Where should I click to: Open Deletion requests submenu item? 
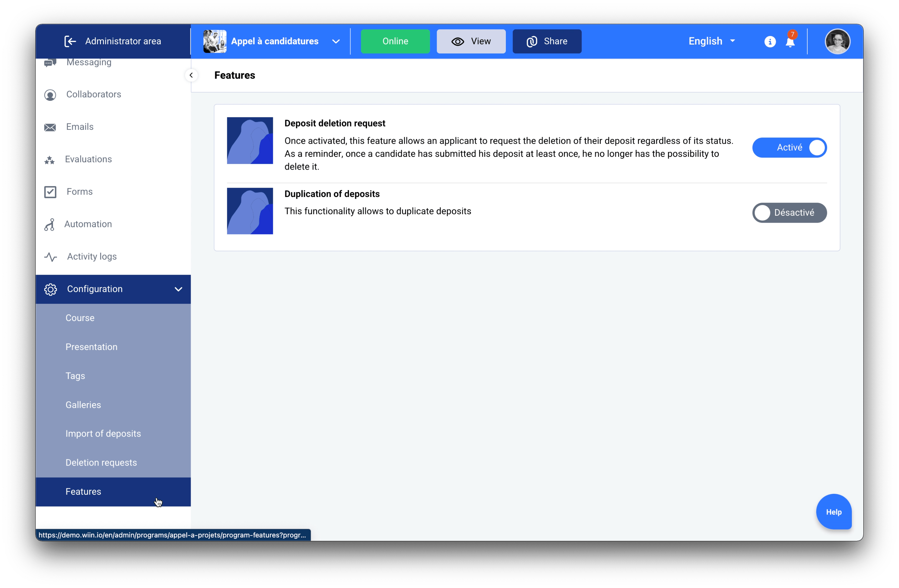tap(113, 463)
